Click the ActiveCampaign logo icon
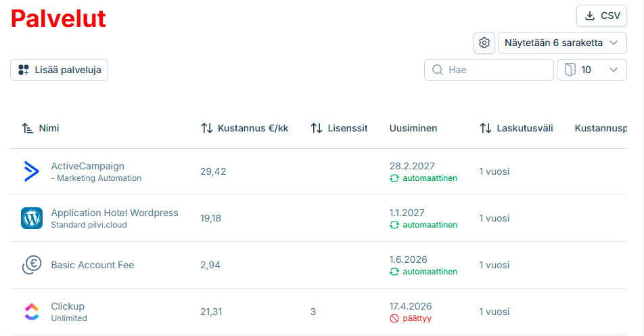The width and height of the screenshot is (644, 336). [x=31, y=171]
